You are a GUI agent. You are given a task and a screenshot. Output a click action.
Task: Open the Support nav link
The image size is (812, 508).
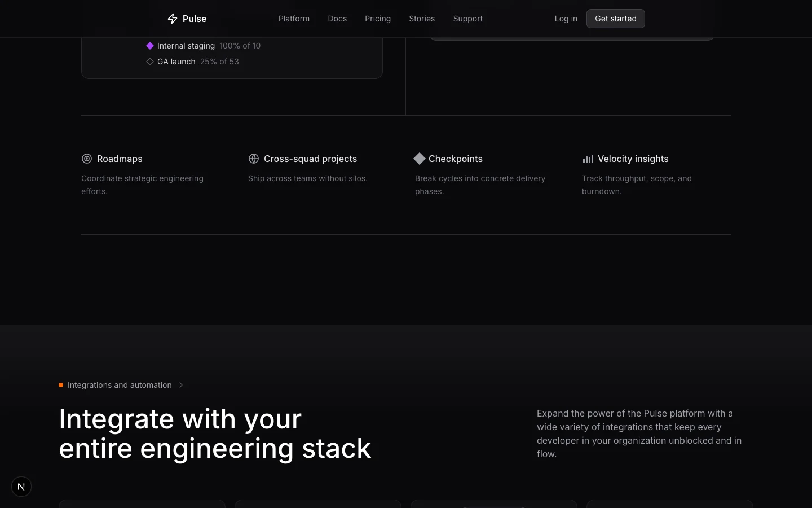[x=468, y=19]
